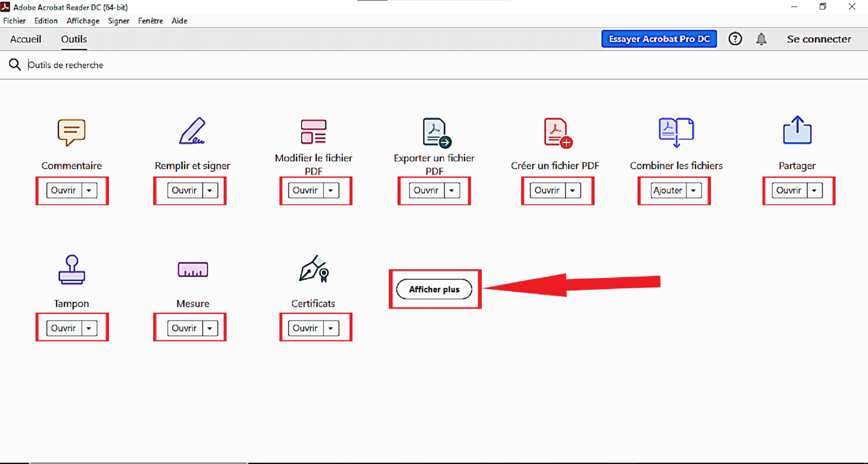
Task: Click the Certificats tool label
Action: click(x=313, y=304)
